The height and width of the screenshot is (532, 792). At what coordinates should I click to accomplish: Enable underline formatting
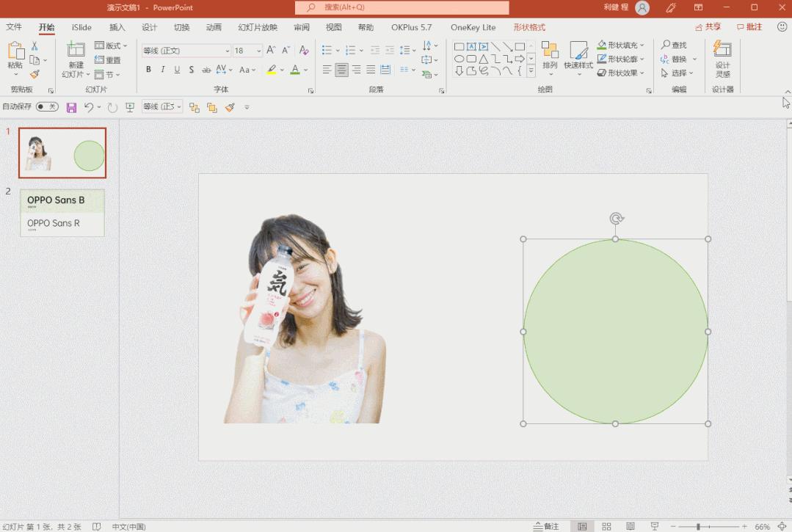click(x=176, y=70)
